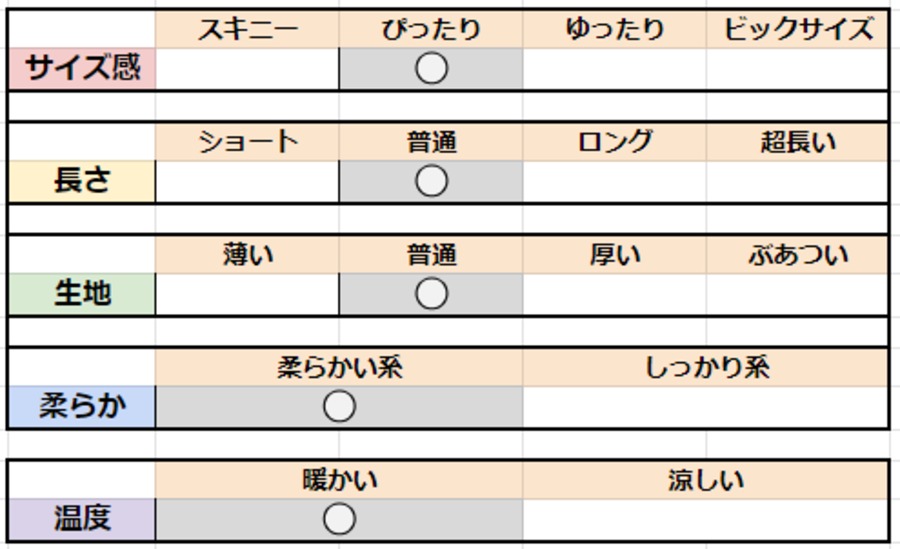The height and width of the screenshot is (549, 900).
Task: Select the ショート header cell
Action: point(247,142)
